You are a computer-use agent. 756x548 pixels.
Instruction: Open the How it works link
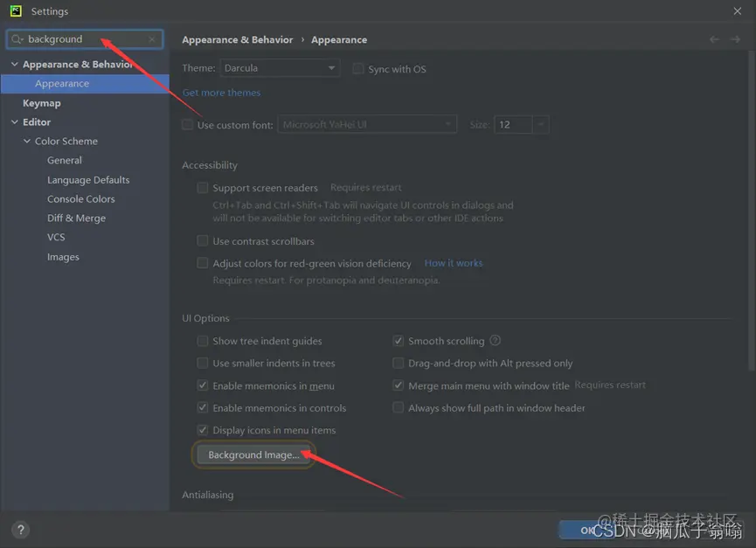(x=454, y=263)
